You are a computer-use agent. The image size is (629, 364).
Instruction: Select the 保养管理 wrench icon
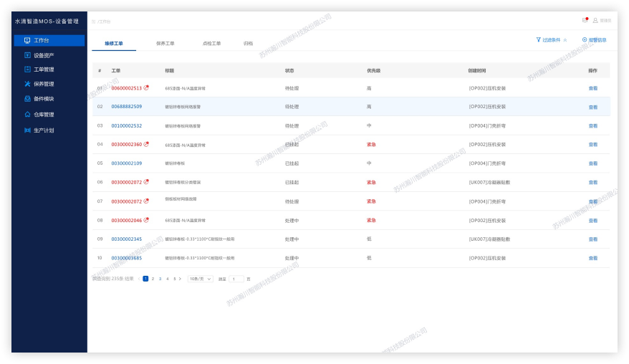(x=27, y=84)
